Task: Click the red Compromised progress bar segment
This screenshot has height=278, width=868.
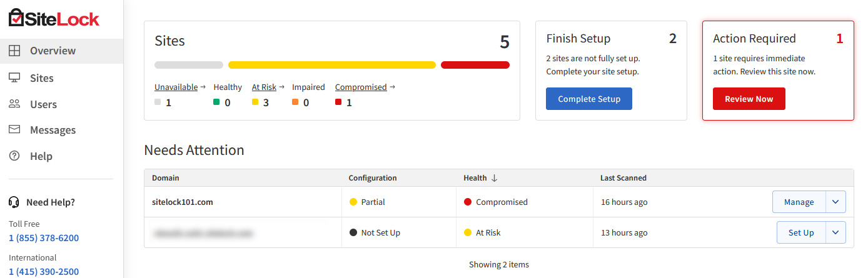Action: pyautogui.click(x=475, y=65)
